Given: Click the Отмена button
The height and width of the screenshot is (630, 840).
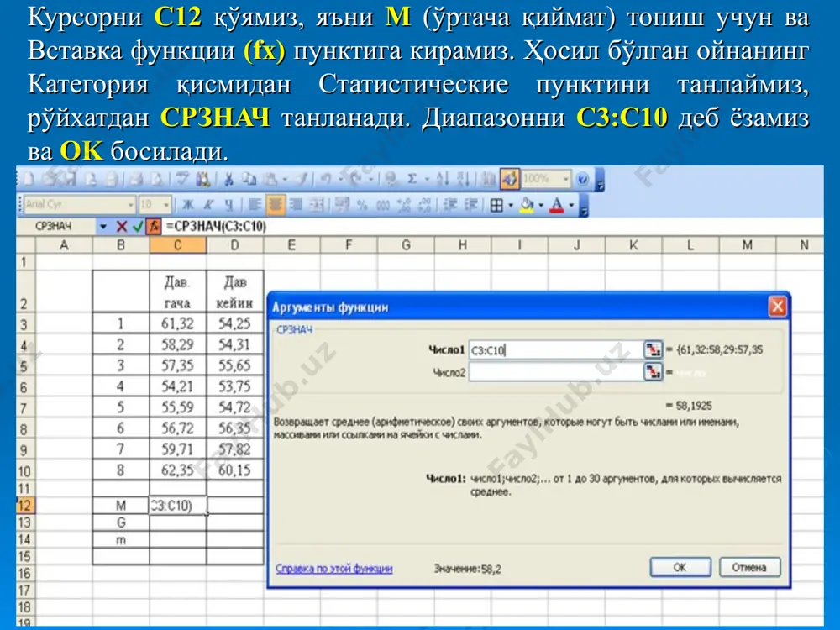Looking at the screenshot, I should [749, 567].
